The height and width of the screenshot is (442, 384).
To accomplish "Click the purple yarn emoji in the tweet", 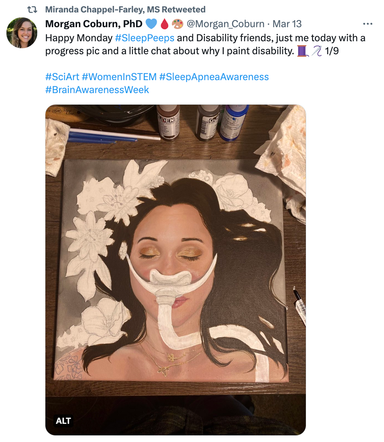I will 316,51.
